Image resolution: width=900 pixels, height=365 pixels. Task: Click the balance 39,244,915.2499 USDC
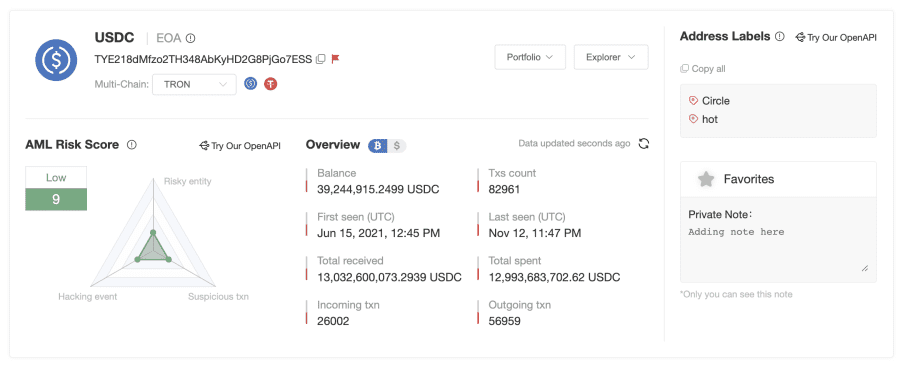pyautogui.click(x=378, y=189)
